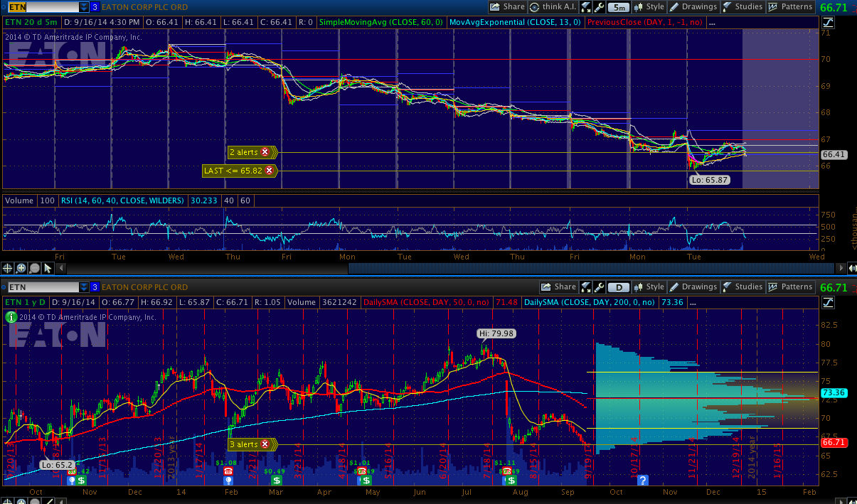Click the blue question mark event marker
This screenshot has height=504, width=857.
click(643, 481)
